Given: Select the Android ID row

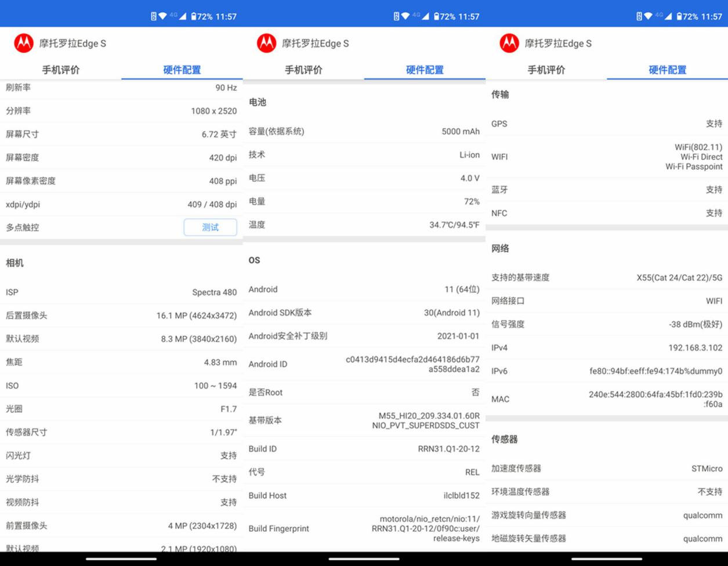Looking at the screenshot, I should 364,364.
